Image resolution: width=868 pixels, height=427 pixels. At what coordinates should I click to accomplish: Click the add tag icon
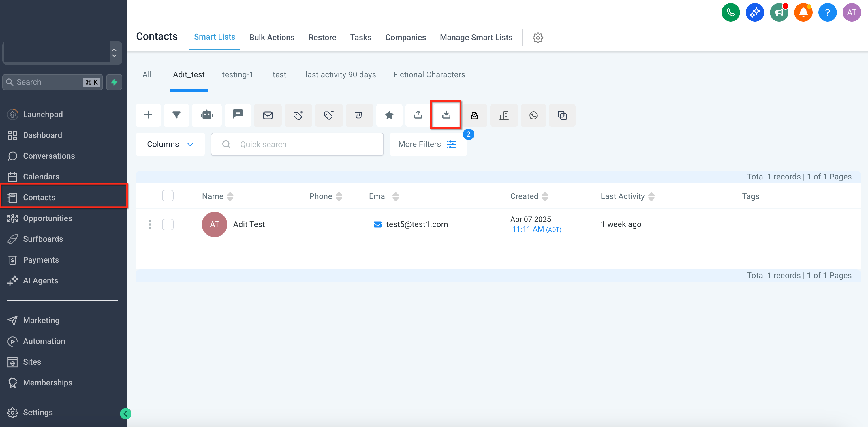point(298,115)
